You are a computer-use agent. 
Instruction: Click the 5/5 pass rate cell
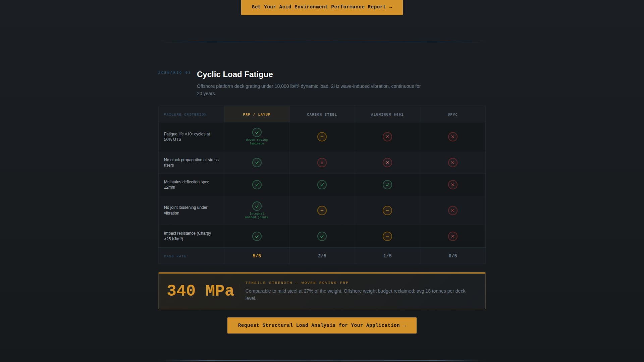point(257,255)
